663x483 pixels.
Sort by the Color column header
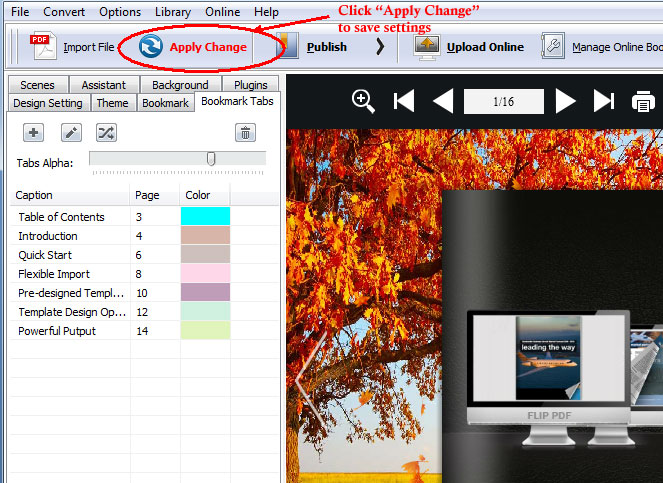[205, 195]
